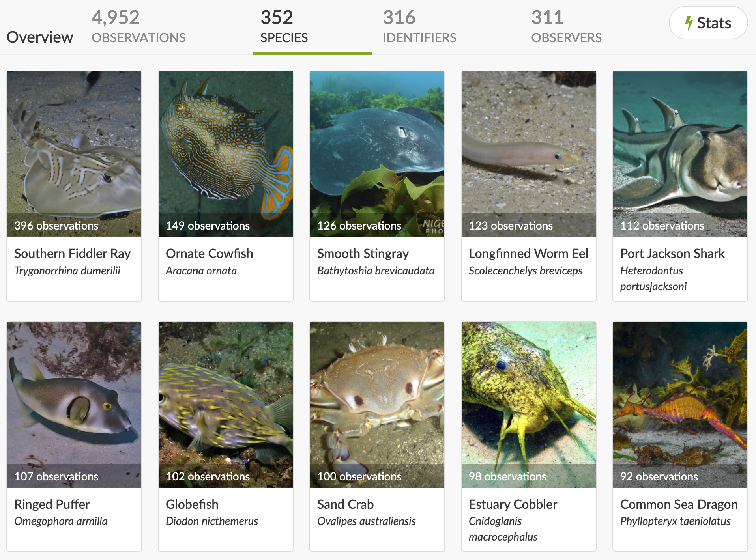Switch to the Observations tab

coord(138,27)
